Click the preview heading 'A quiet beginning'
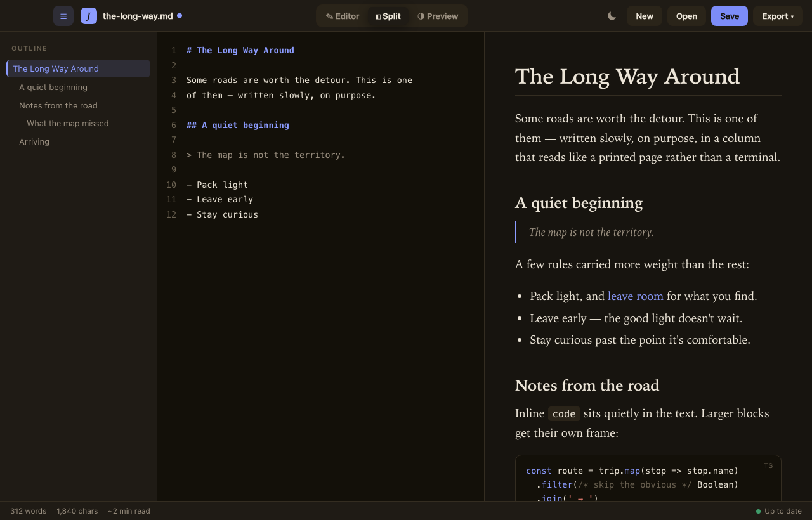 579,203
